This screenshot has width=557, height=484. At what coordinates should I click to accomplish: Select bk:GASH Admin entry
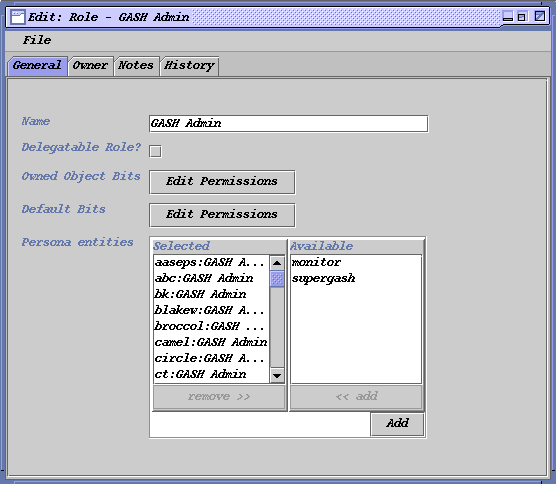[x=211, y=294]
